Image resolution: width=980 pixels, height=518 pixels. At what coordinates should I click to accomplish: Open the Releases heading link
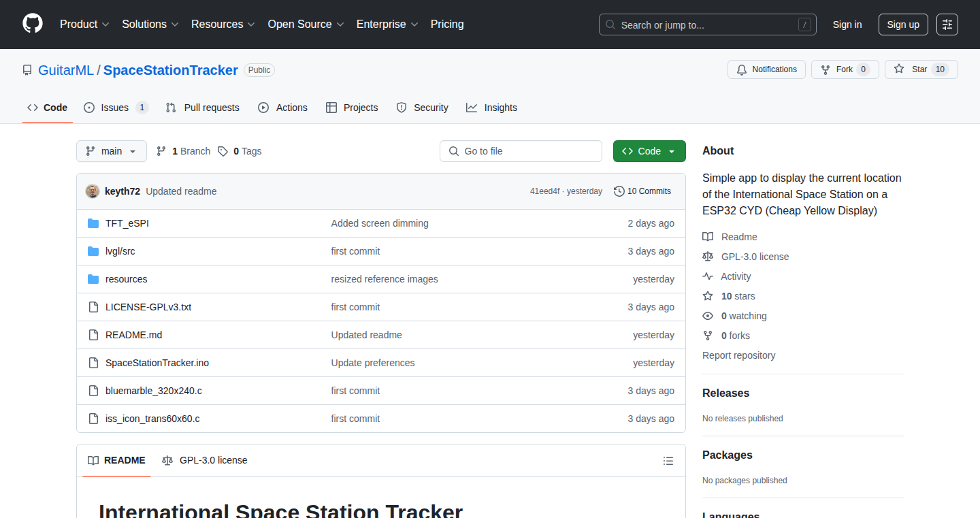pyautogui.click(x=725, y=393)
